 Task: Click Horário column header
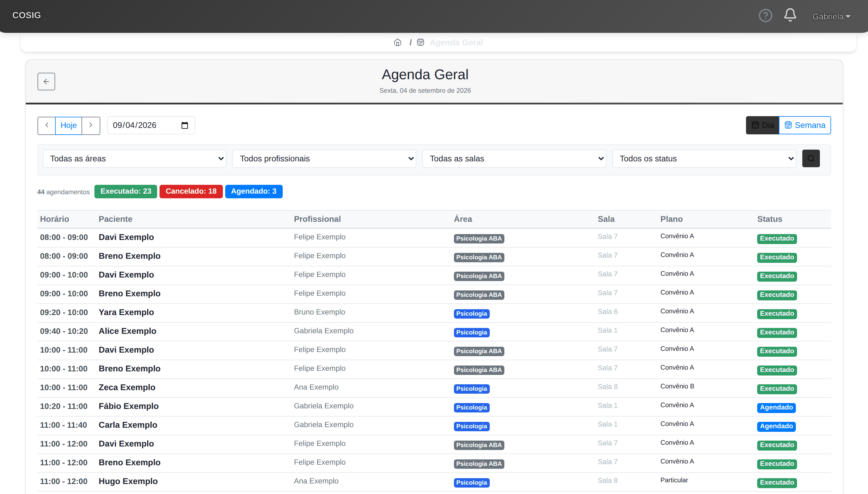(x=55, y=219)
